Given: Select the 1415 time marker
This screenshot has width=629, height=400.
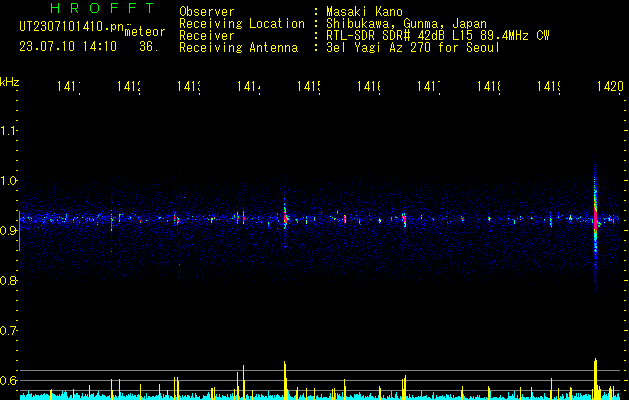Looking at the screenshot, I should (308, 88).
